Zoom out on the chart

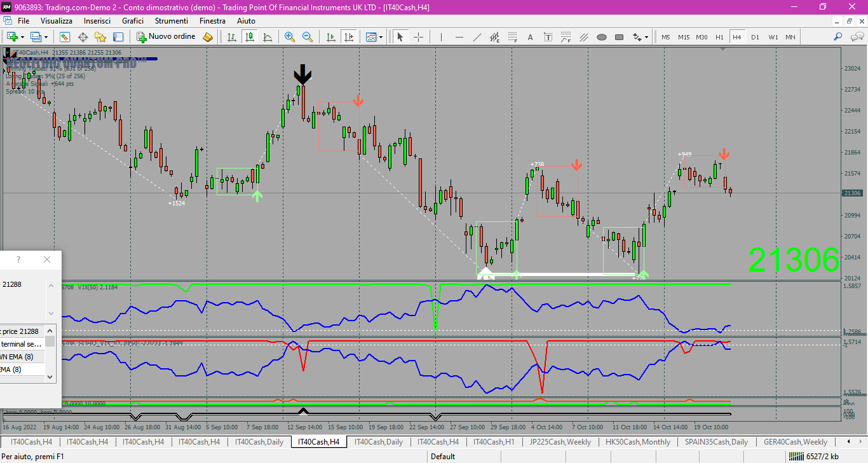308,37
